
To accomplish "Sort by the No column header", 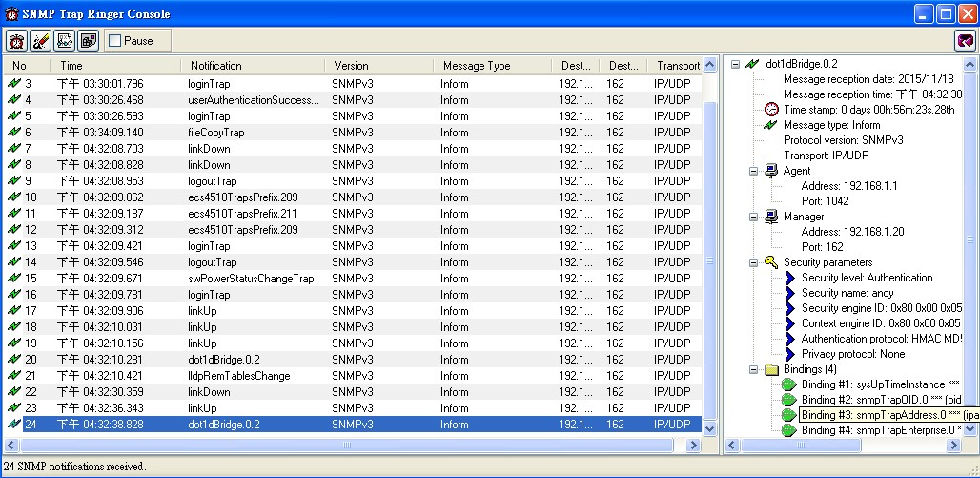I will coord(27,66).
